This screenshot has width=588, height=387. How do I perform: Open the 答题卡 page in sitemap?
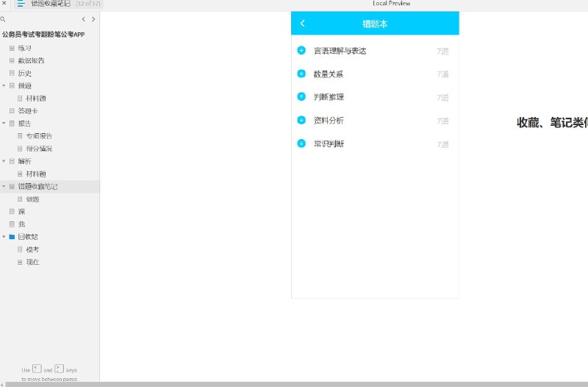pos(28,111)
